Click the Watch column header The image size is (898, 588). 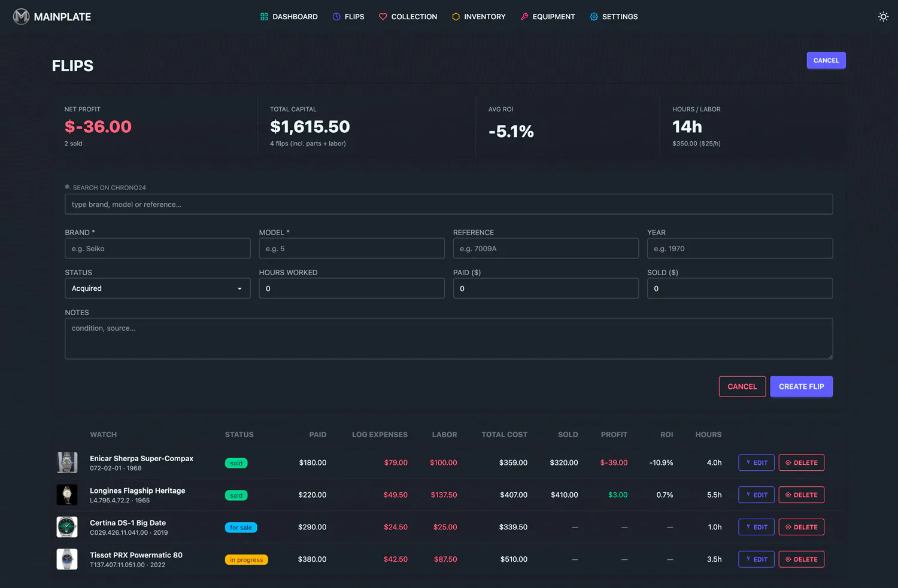(x=104, y=435)
